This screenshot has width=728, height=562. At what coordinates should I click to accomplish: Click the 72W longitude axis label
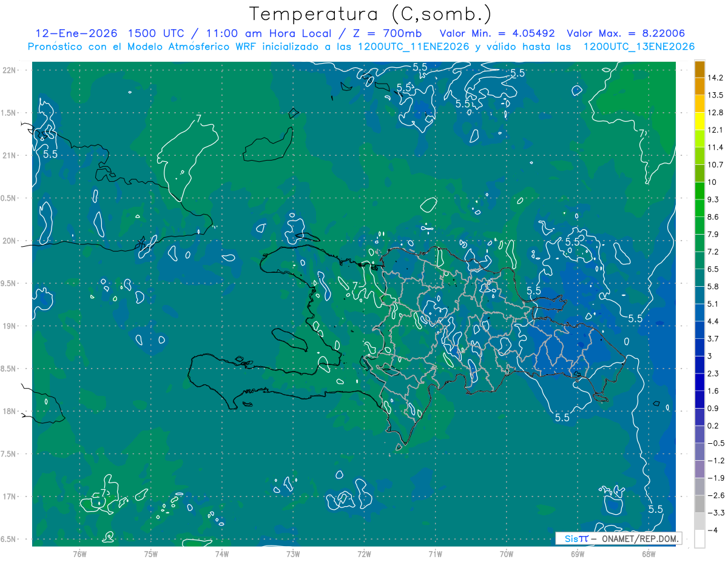coord(364,554)
